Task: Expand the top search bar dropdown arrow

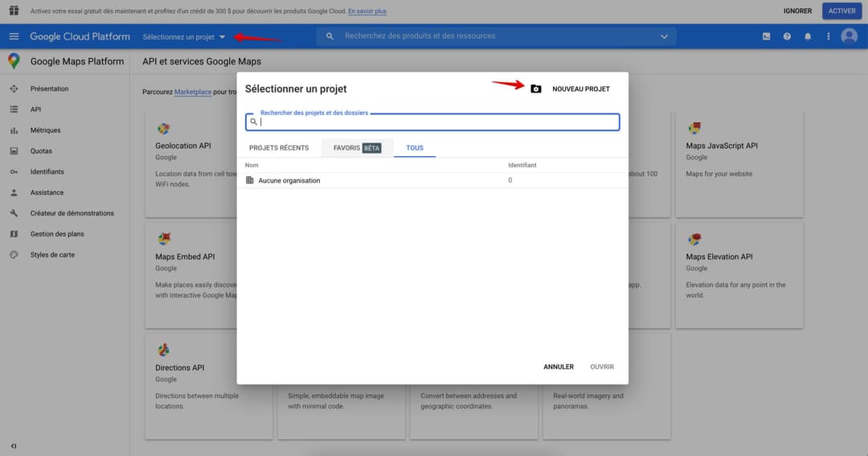Action: [x=665, y=36]
